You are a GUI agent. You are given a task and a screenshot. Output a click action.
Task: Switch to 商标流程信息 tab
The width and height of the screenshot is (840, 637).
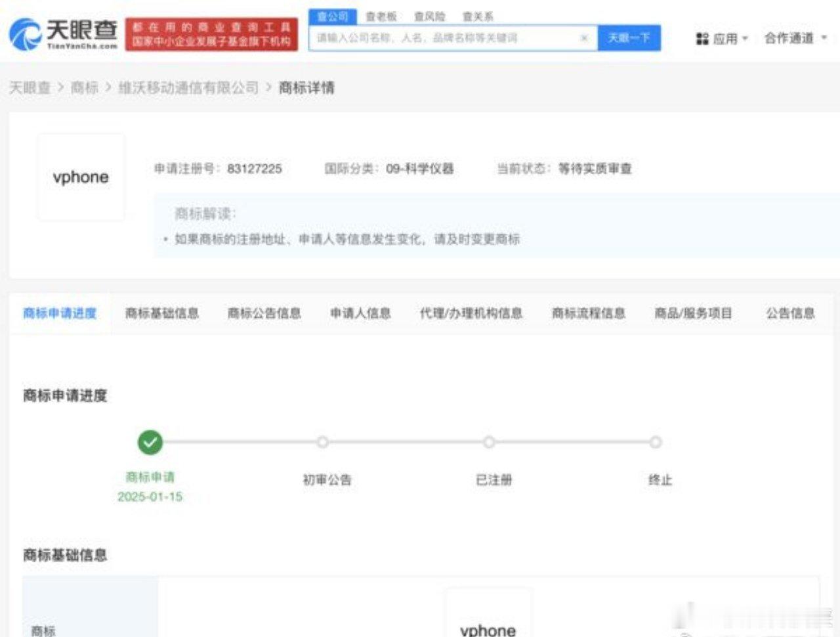[x=589, y=313]
